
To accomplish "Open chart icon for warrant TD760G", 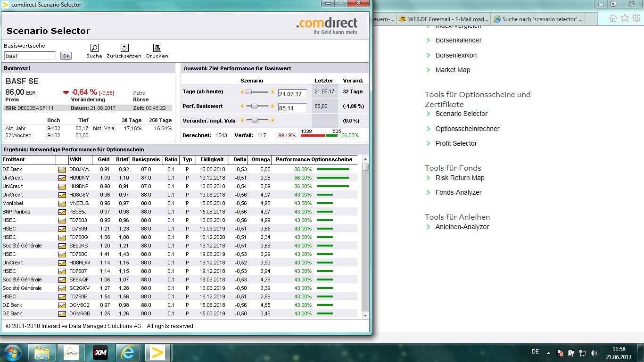I will point(62,237).
